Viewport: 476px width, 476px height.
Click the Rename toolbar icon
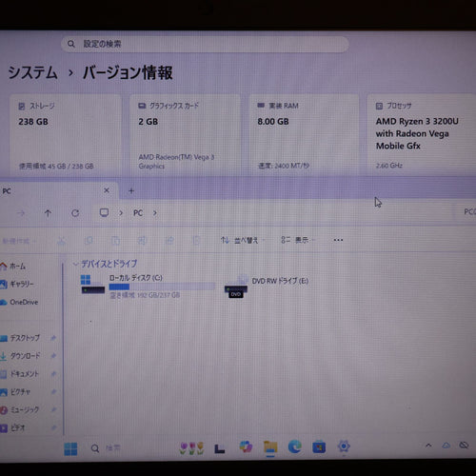142,241
